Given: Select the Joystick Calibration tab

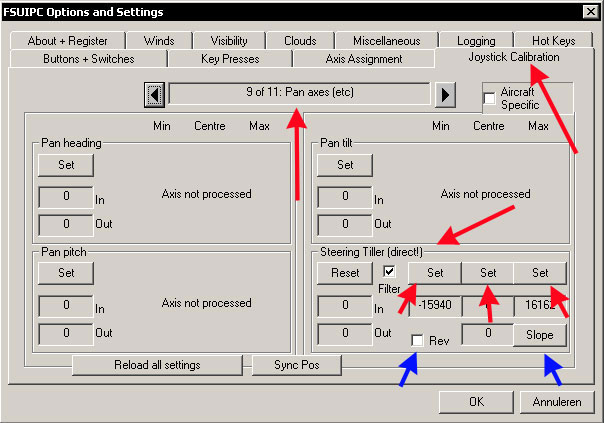Looking at the screenshot, I should [x=514, y=57].
